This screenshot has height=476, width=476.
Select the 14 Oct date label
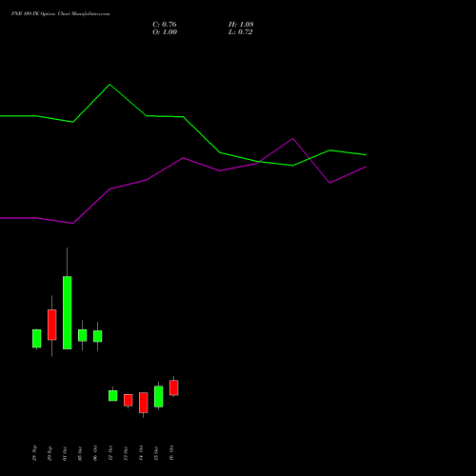tap(141, 453)
